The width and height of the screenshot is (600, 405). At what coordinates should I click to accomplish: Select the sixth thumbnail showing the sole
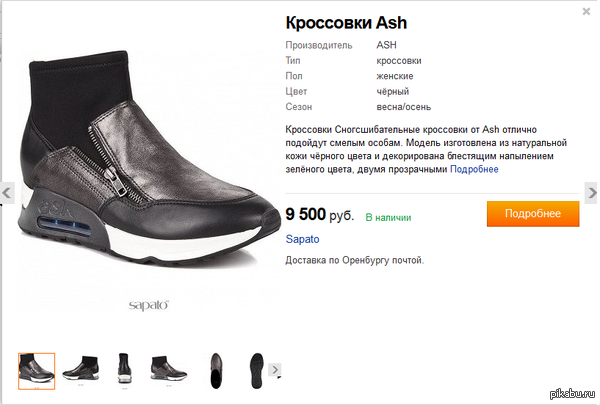tap(255, 369)
